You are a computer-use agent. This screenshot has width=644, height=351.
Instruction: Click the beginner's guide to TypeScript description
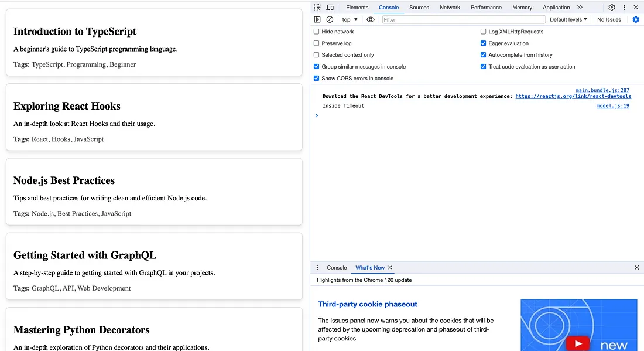(x=95, y=49)
